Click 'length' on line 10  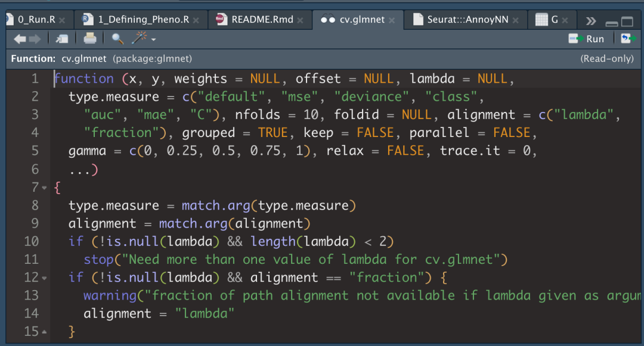[x=273, y=241]
